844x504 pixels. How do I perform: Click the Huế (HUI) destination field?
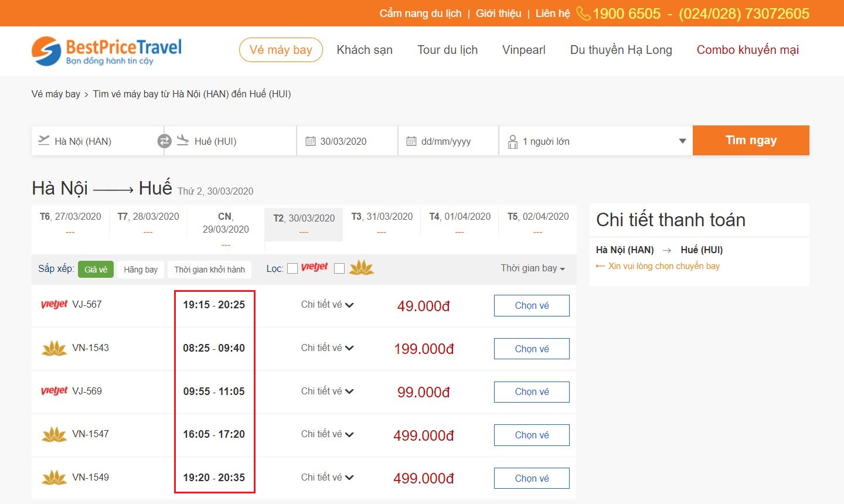pos(230,141)
